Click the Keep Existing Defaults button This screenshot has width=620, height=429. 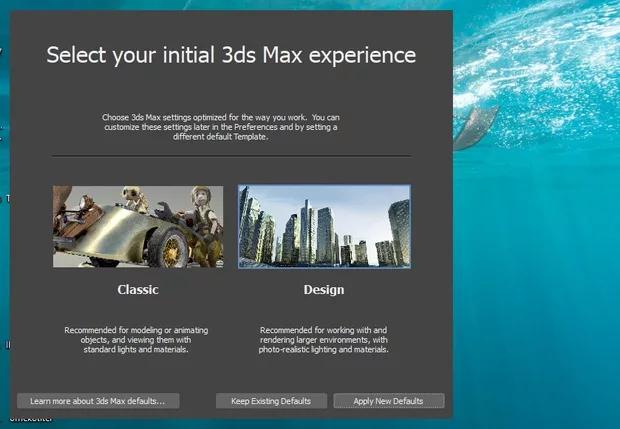[x=271, y=401]
